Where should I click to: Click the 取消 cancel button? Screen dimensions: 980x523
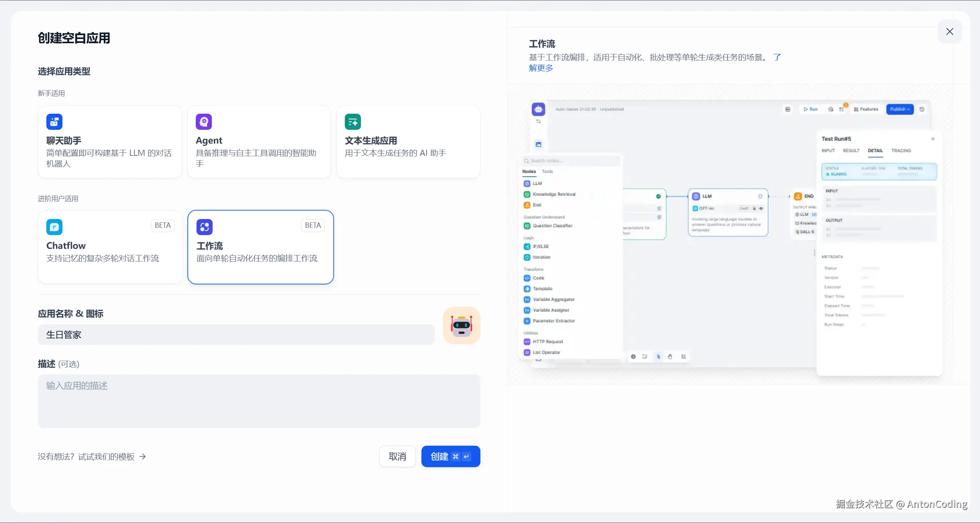pyautogui.click(x=397, y=456)
